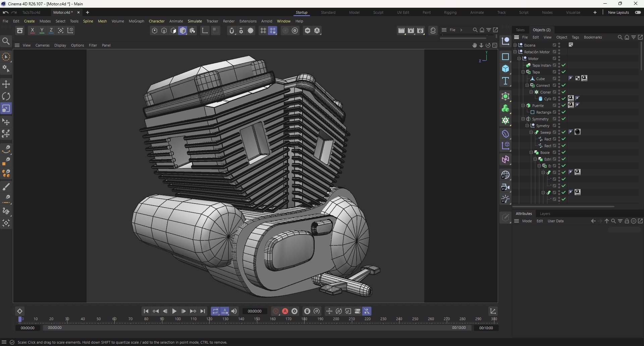Click the Rectangle spline icon

click(x=505, y=57)
